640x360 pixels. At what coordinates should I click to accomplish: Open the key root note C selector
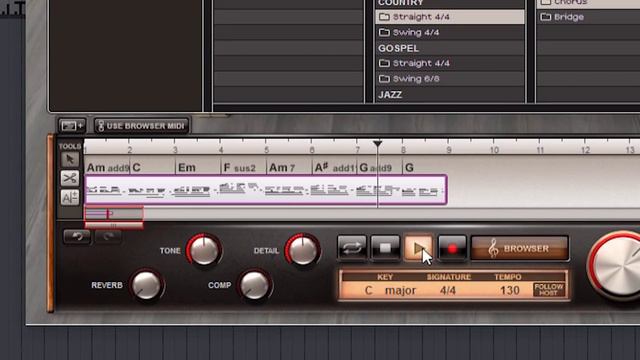click(x=369, y=290)
